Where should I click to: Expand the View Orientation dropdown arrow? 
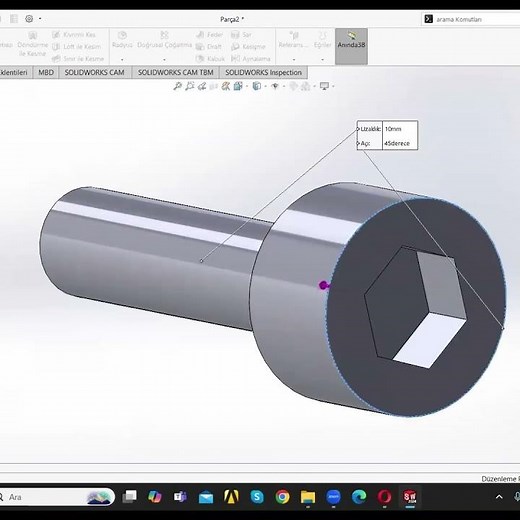coord(247,86)
